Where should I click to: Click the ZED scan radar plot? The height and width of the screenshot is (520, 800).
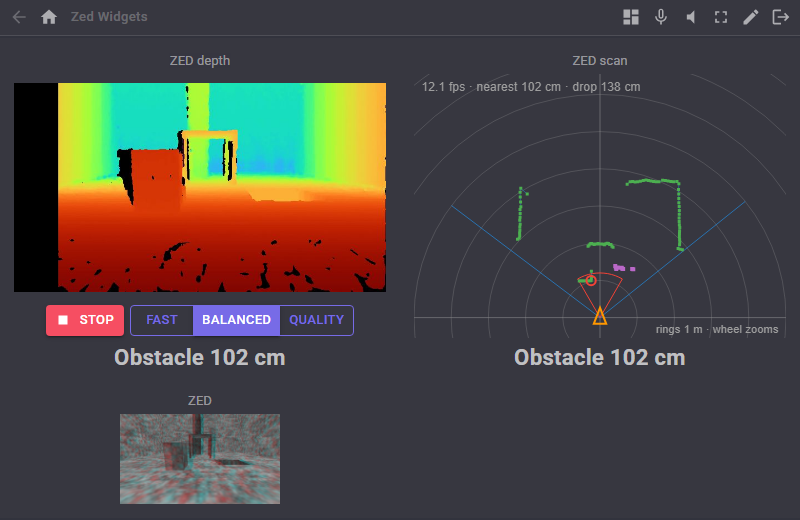click(600, 206)
